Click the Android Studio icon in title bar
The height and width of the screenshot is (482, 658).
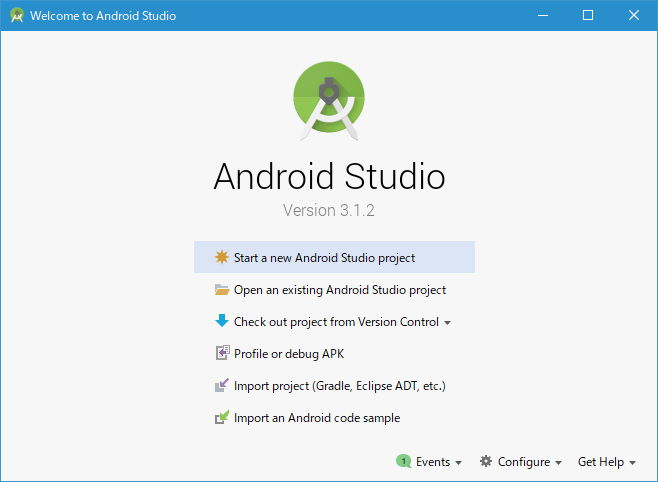pyautogui.click(x=17, y=16)
